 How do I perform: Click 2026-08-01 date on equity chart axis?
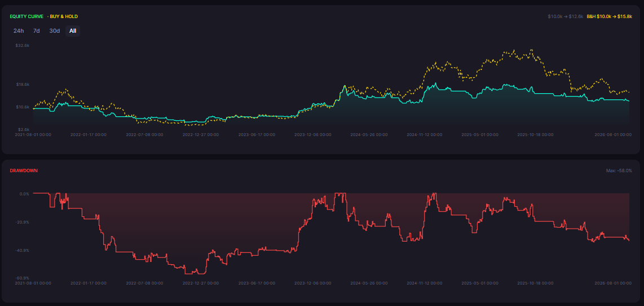click(x=614, y=134)
